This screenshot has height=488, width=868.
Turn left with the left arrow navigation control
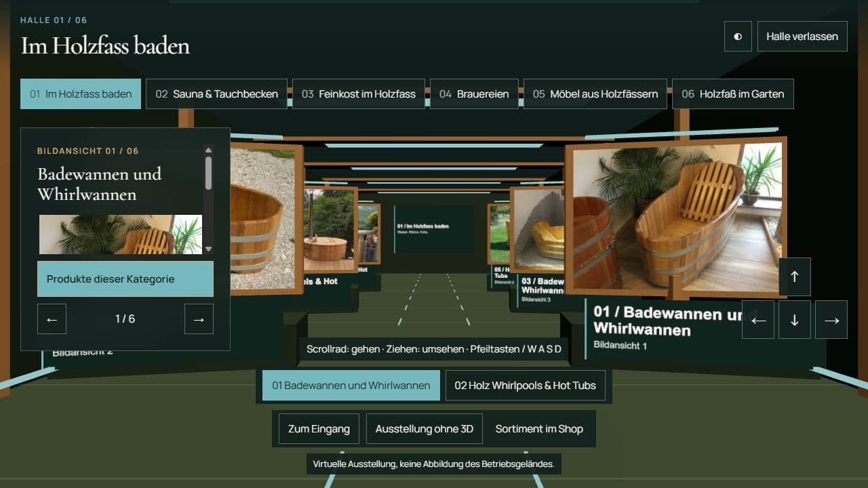point(758,320)
